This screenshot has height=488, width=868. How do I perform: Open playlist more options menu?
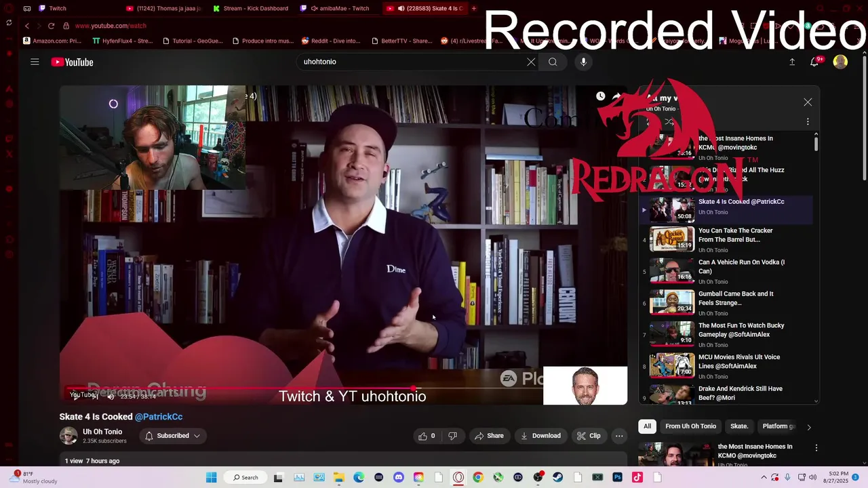point(808,122)
